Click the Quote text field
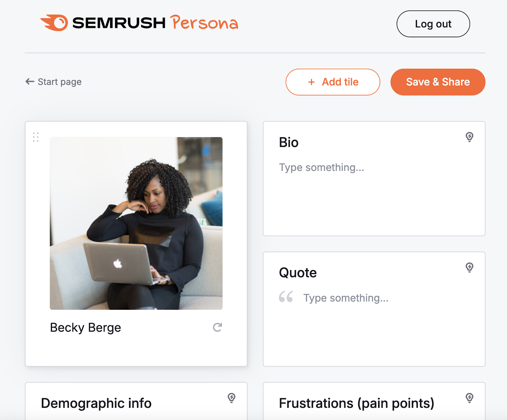 (x=346, y=297)
